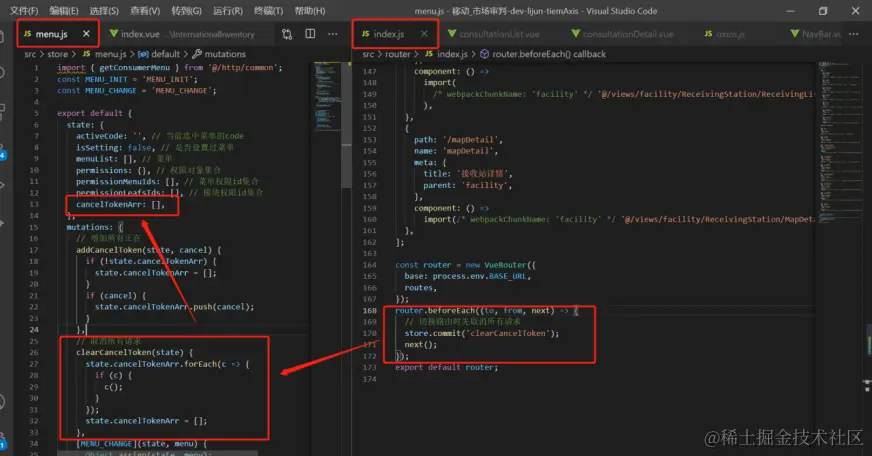This screenshot has height=456, width=872.
Task: Click the Split Editor icon
Action: 310,34
